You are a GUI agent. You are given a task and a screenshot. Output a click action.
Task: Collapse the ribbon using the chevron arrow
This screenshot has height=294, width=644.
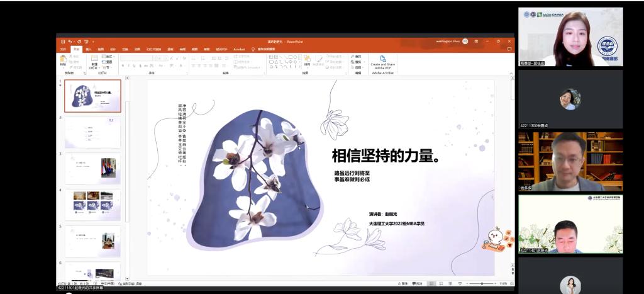pyautogui.click(x=510, y=73)
